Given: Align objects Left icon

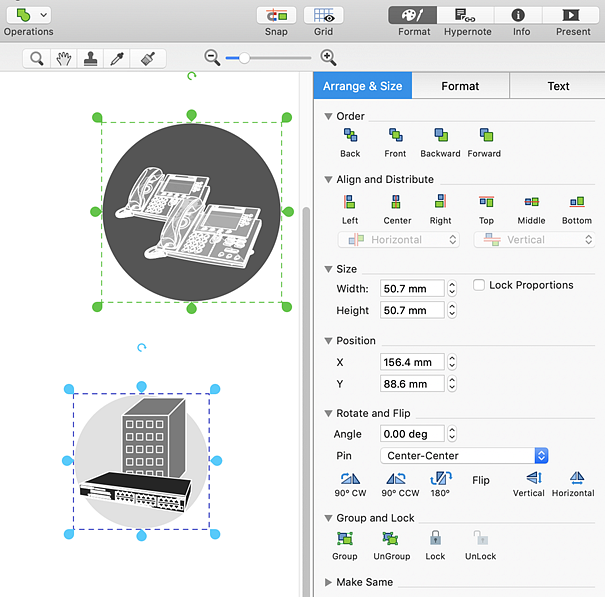Looking at the screenshot, I should (350, 203).
